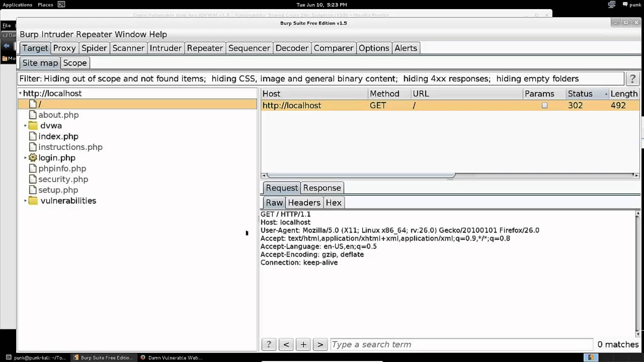Expand the vulnerabilities folder node
This screenshot has height=362, width=644.
[26, 201]
